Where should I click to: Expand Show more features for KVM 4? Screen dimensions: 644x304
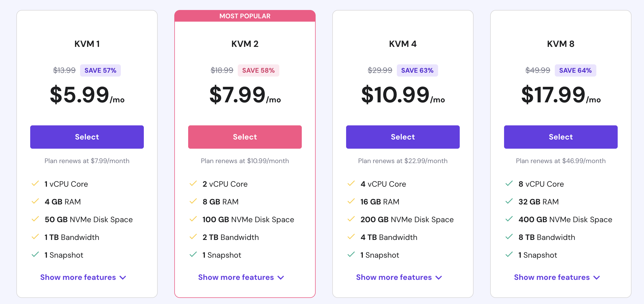point(399,277)
